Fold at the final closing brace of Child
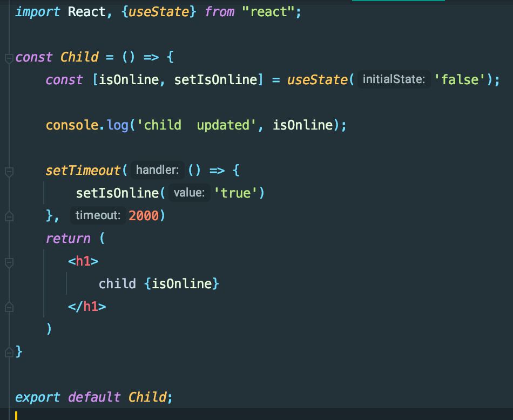The image size is (513, 420). (x=9, y=353)
